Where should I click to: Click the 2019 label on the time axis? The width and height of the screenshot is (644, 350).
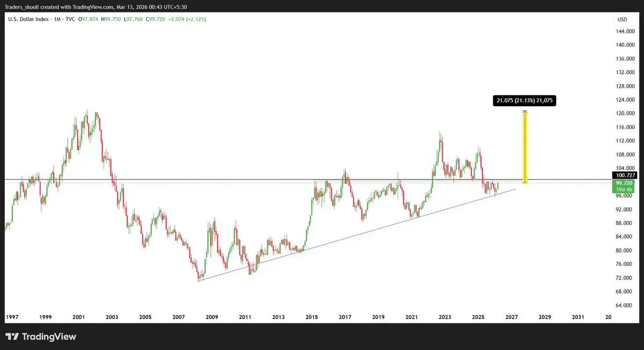[378, 317]
